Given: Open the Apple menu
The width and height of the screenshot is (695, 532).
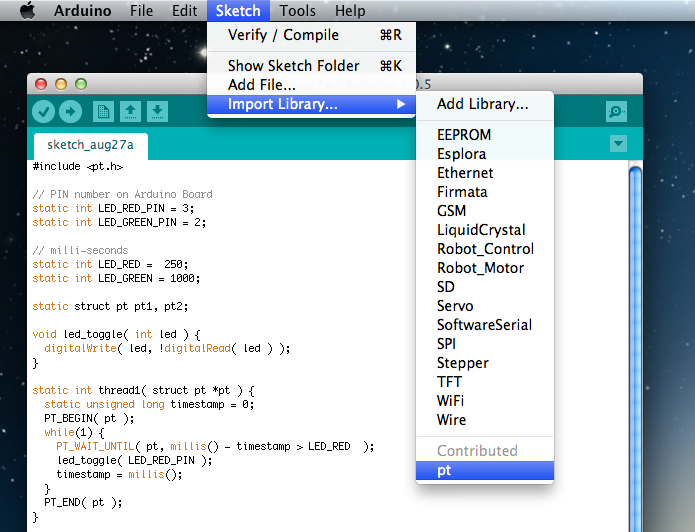Looking at the screenshot, I should (27, 10).
